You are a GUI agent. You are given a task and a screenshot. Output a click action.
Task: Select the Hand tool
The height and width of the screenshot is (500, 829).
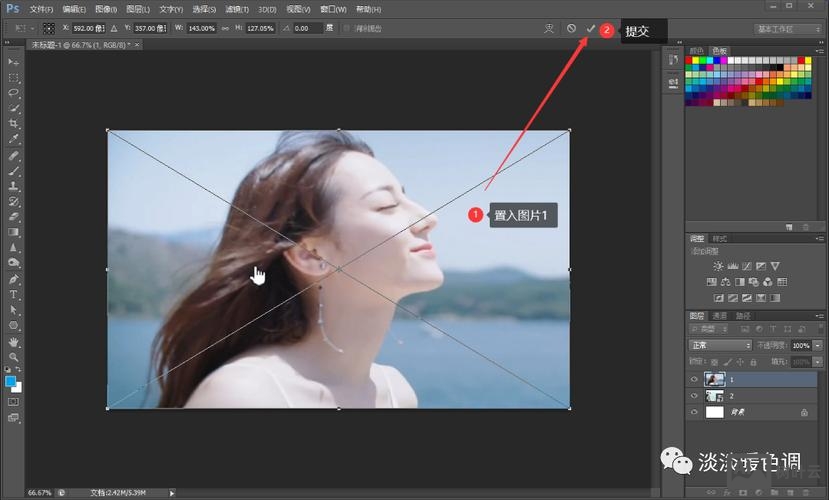click(14, 341)
